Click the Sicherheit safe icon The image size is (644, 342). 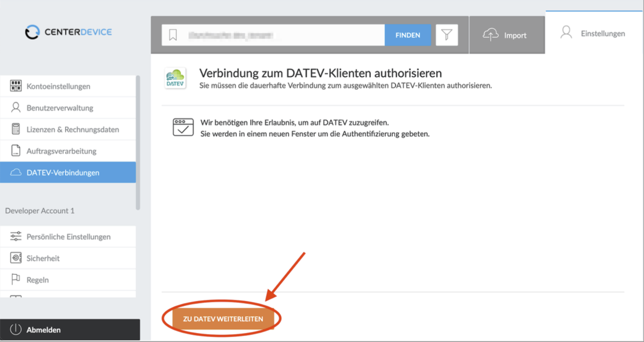coord(16,258)
